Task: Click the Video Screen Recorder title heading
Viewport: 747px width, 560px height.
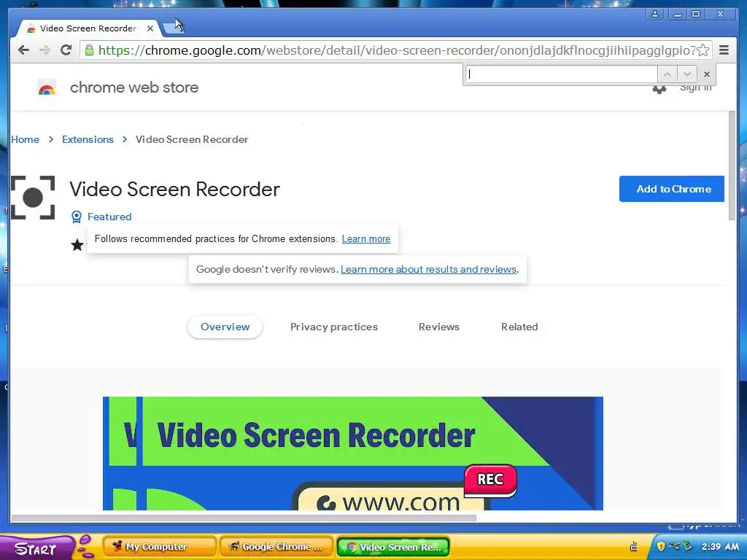Action: (x=175, y=190)
